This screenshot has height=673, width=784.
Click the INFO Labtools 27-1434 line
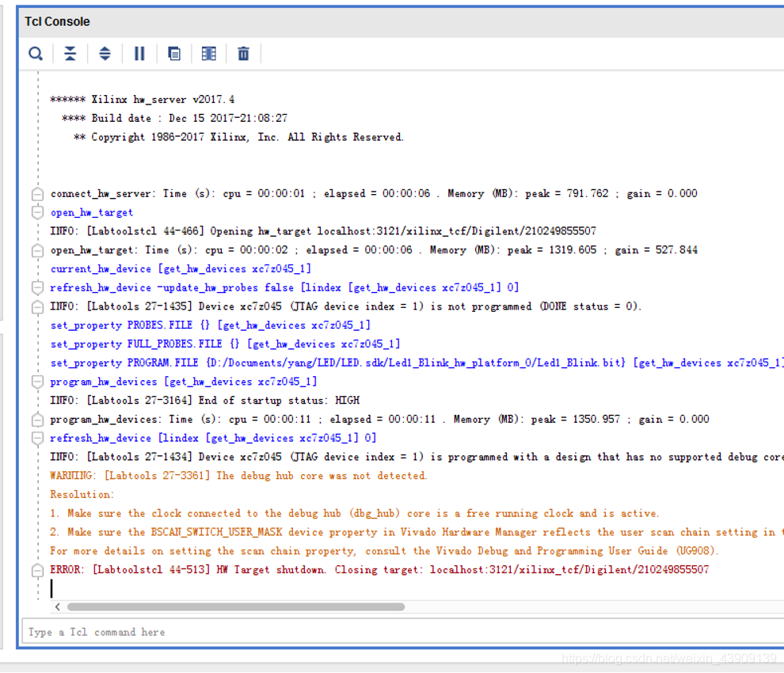(x=417, y=457)
